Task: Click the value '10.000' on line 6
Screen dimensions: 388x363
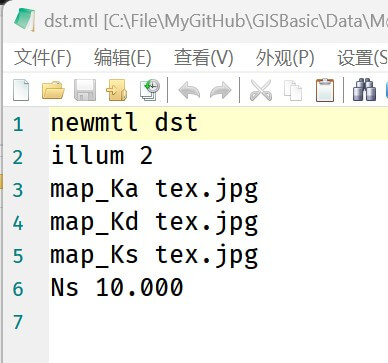Action: (139, 287)
